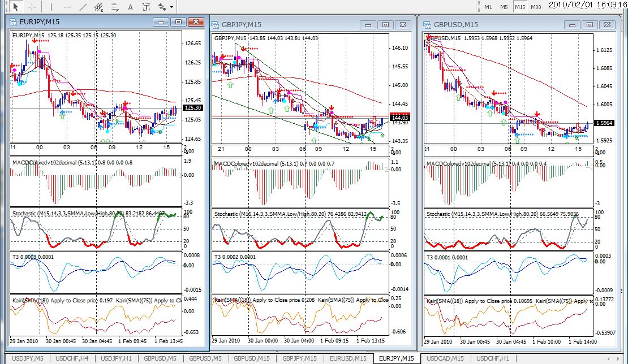Click EURJPY OHLC header '125.18 125.35 125.15 125.30'

(x=81, y=35)
